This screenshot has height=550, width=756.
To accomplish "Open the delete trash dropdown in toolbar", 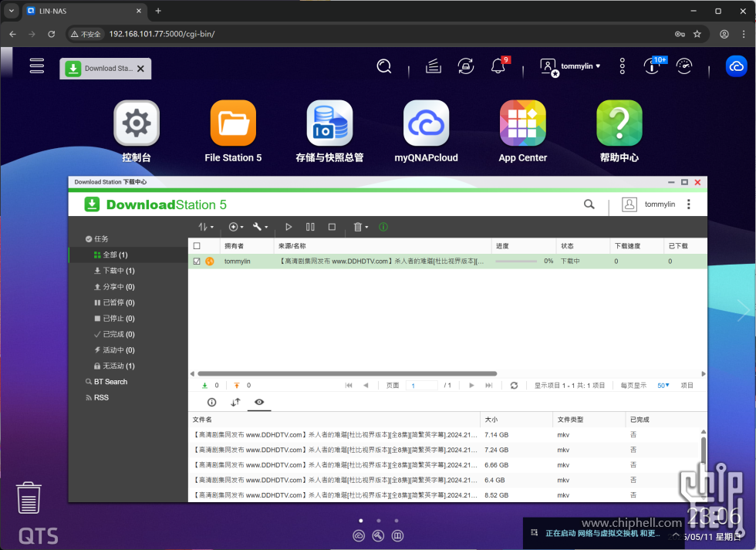I will 361,227.
